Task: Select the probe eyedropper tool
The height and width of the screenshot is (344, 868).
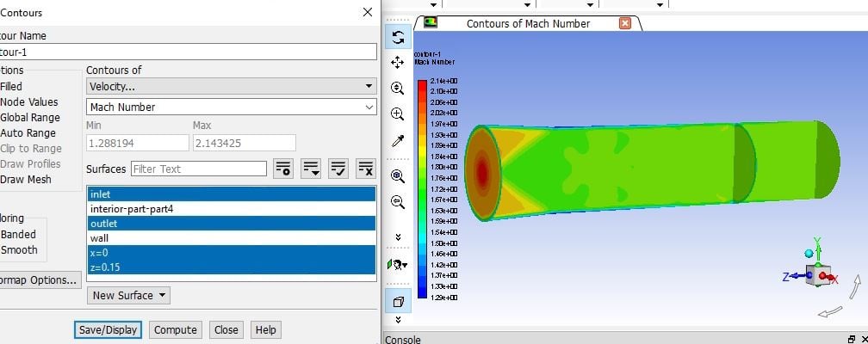Action: [x=398, y=140]
